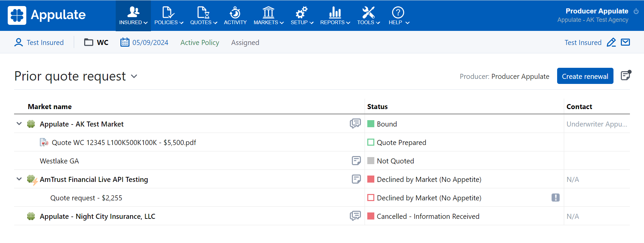Click the outlined Declined by Market status box

[x=371, y=198]
